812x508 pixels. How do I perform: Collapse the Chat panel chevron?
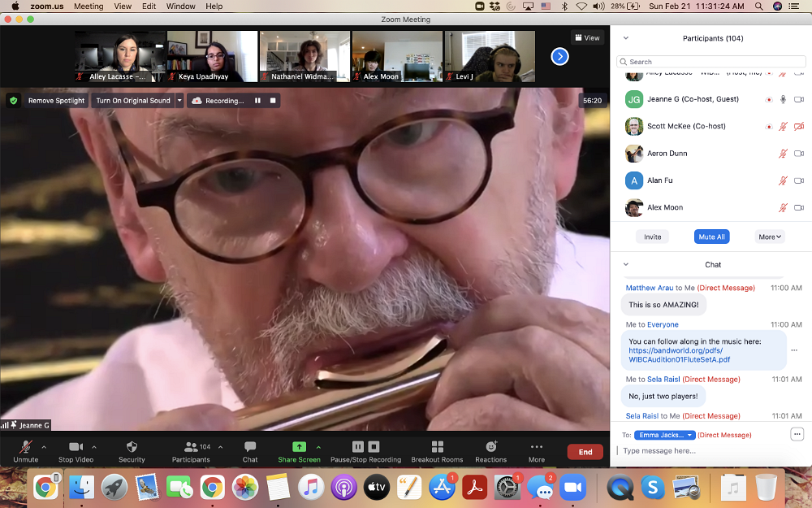(x=625, y=264)
